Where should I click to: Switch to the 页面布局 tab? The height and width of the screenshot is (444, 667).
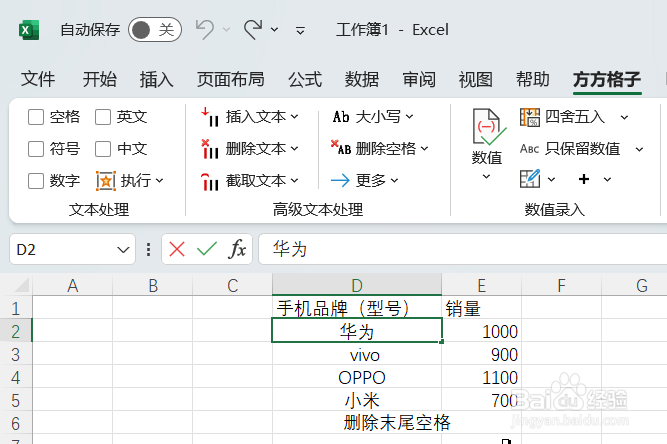tap(231, 80)
